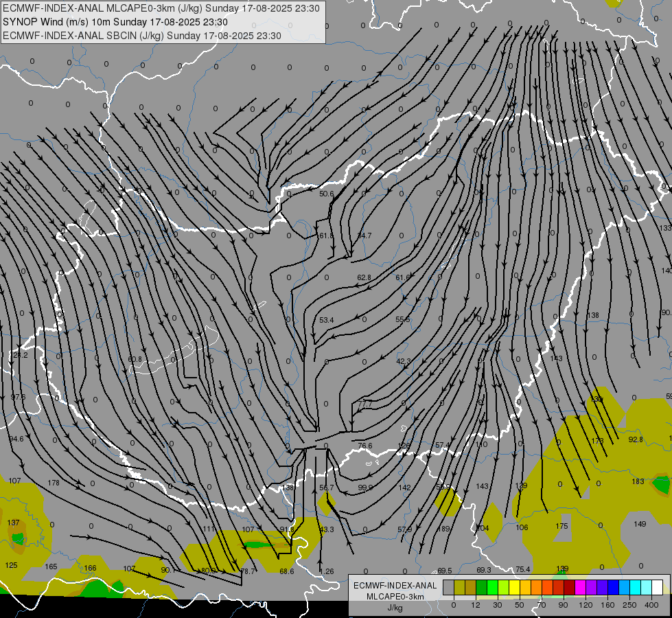672x618 pixels.
Task: Click map value 75.4
Action: pos(522,569)
